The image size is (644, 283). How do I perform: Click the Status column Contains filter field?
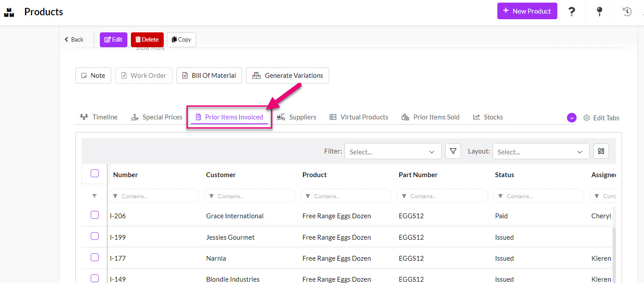coord(539,196)
